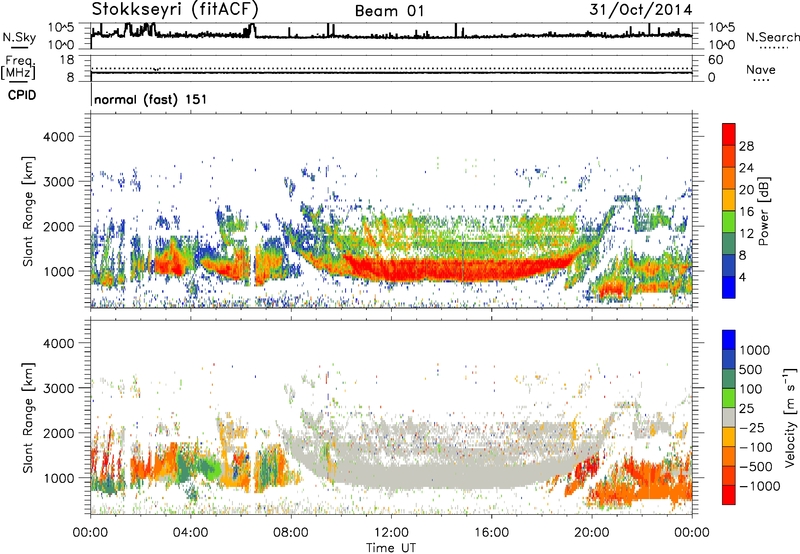Click the dotted frequency trace in the Freq panel
The height and width of the screenshot is (554, 800).
391,68
